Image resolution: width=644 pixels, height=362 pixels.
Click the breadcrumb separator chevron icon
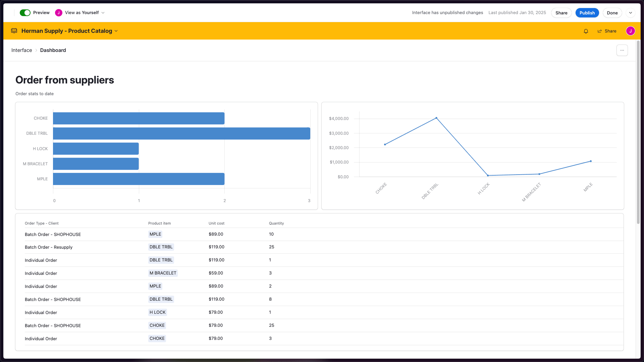pos(36,50)
